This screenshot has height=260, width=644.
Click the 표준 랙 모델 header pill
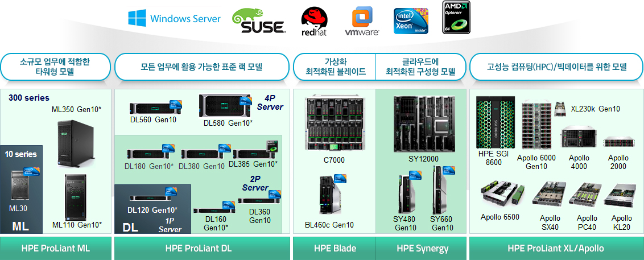201,67
